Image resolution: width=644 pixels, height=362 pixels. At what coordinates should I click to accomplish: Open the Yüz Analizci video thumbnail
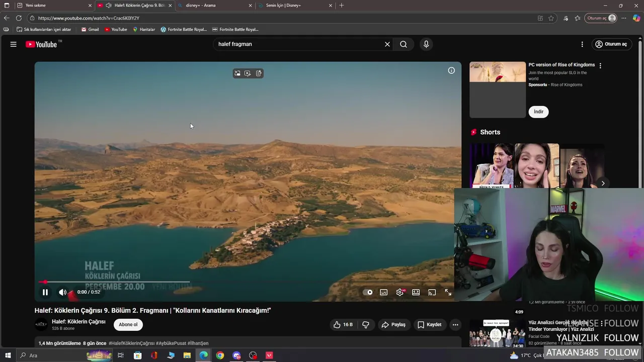pos(497,333)
